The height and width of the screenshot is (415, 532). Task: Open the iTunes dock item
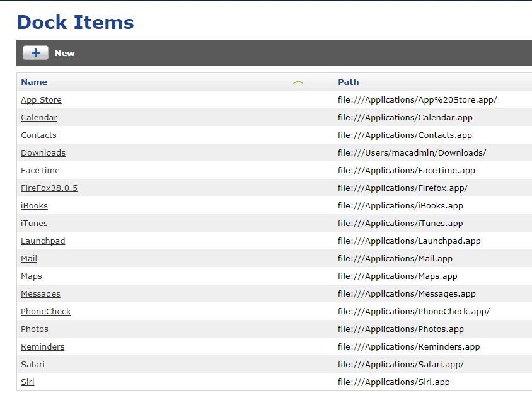(x=34, y=223)
